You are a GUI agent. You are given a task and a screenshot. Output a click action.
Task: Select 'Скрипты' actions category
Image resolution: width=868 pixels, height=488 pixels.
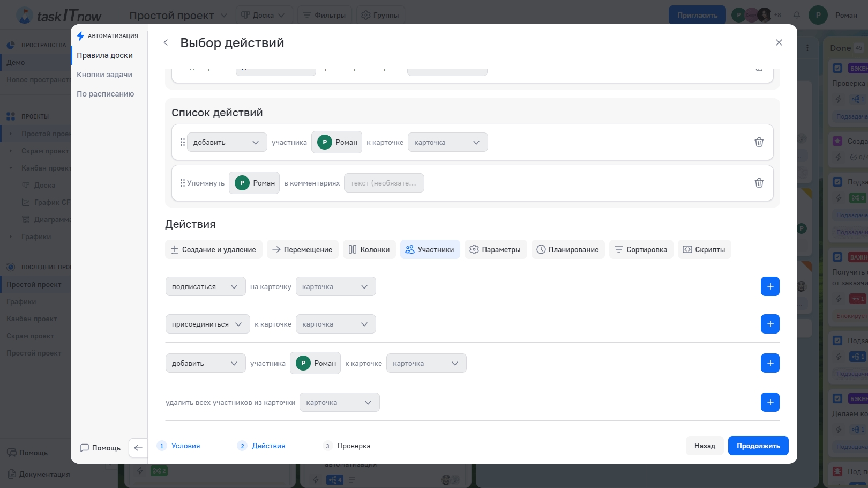click(x=704, y=249)
